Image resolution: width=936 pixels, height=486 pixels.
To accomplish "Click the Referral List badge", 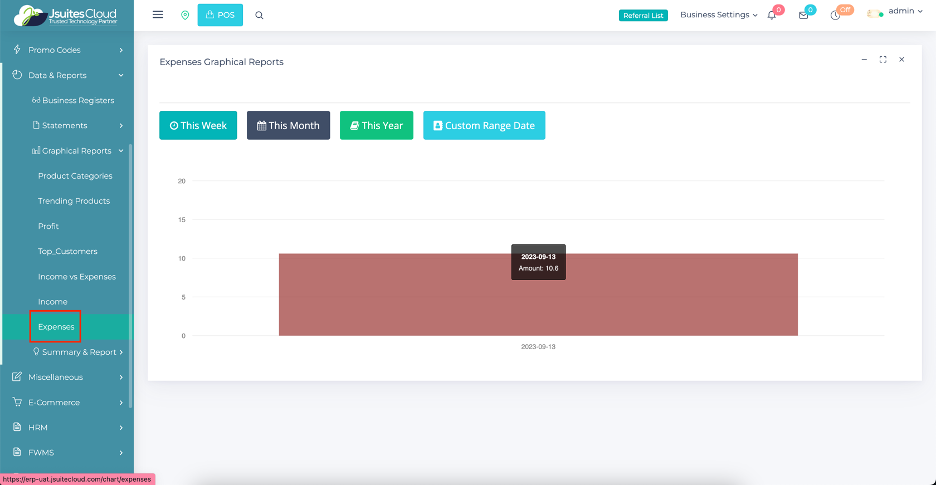I will [643, 15].
